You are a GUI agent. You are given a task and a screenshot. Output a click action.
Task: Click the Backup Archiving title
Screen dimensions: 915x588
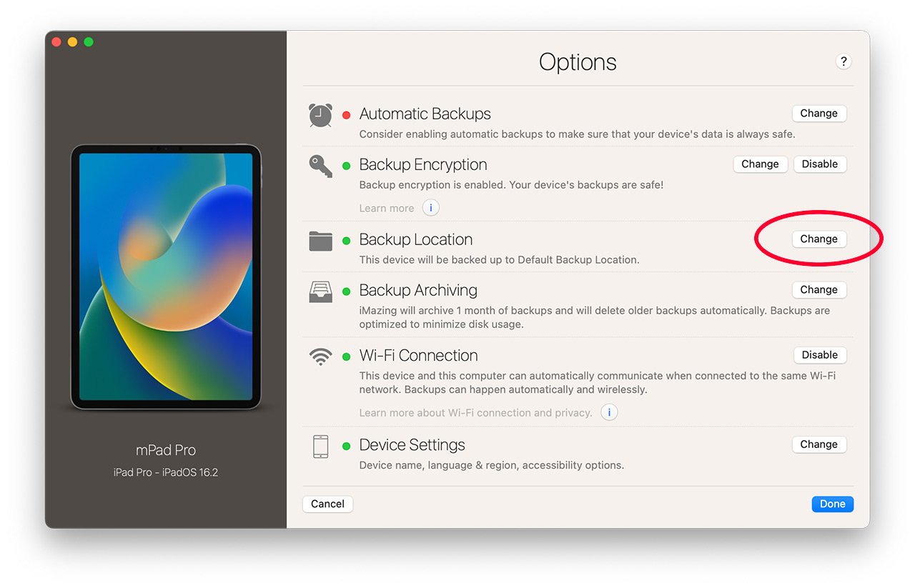click(x=418, y=290)
